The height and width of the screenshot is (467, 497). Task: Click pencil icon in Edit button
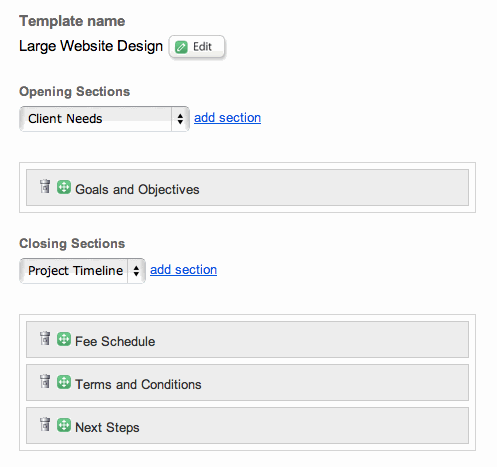(181, 47)
